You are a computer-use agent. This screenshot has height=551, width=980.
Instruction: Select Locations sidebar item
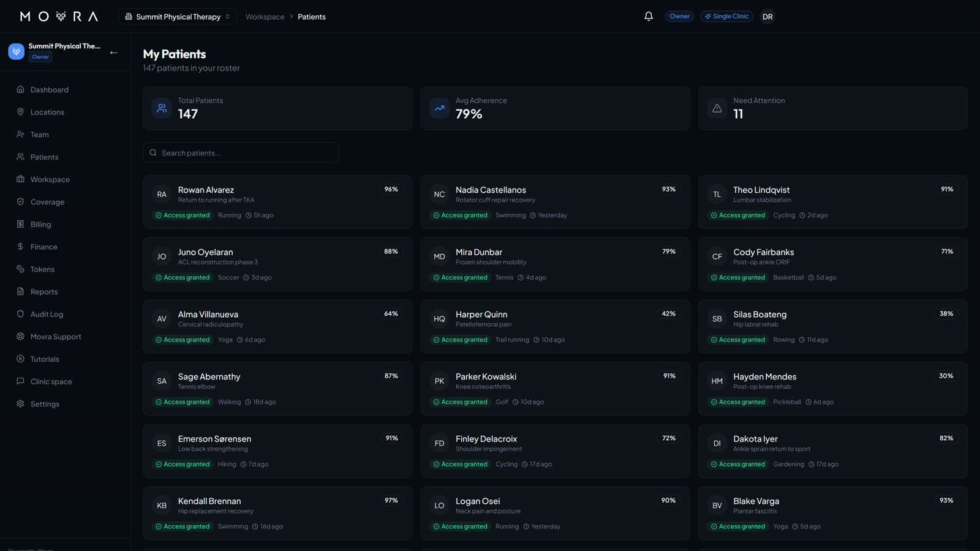tap(65, 112)
